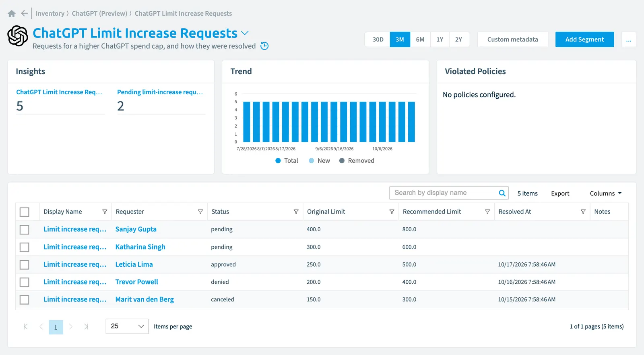
Task: Open the more options ellipsis button
Action: click(x=629, y=39)
